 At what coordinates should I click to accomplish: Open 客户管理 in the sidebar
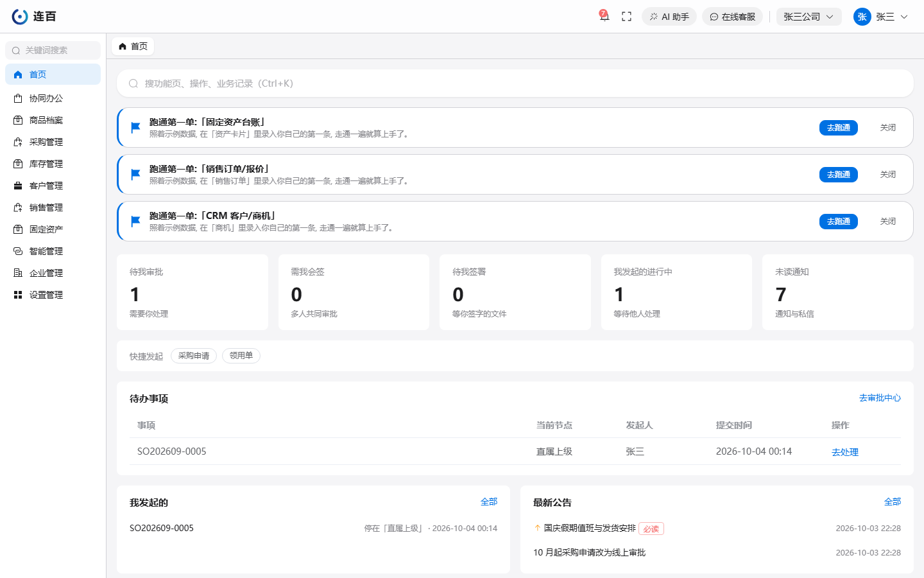53,186
